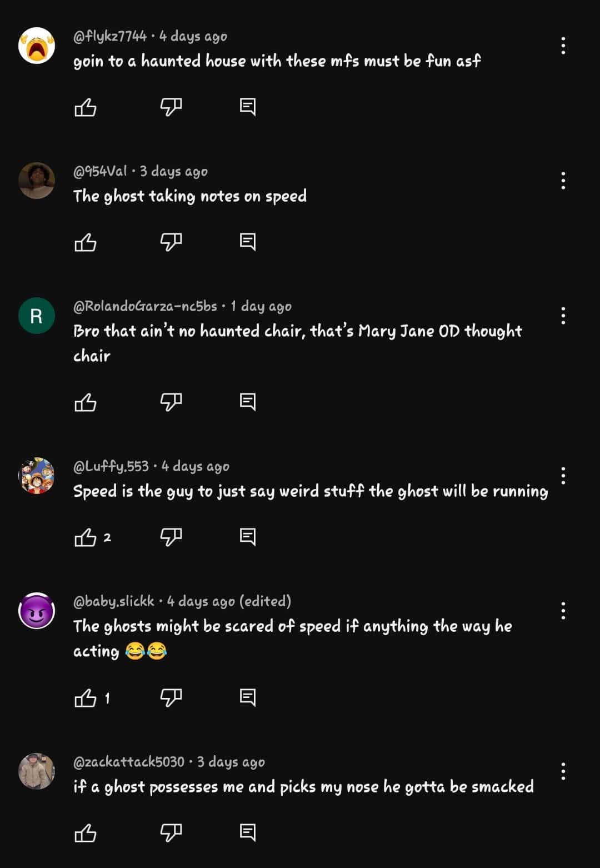Reply to @baby.slickk's comment
This screenshot has width=600, height=868.
point(247,697)
